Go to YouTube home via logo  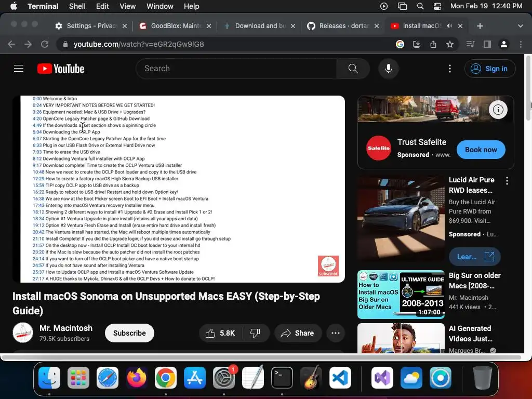(x=61, y=69)
